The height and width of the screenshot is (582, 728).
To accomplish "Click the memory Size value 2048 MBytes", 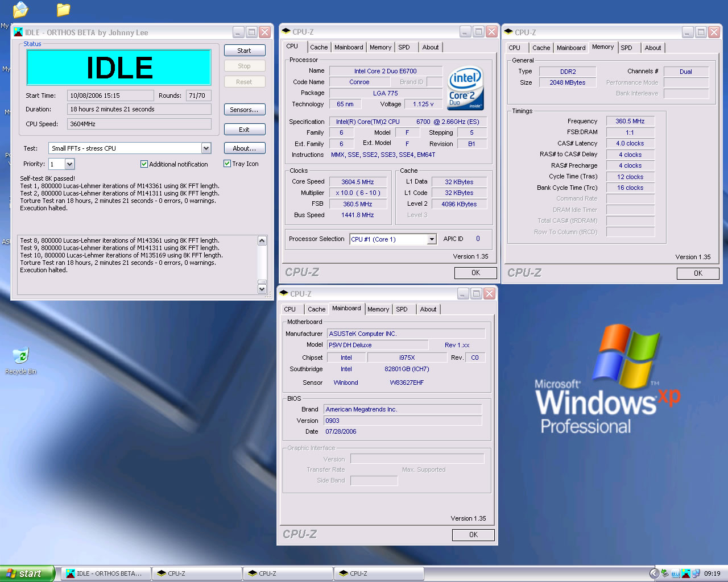I will click(x=568, y=82).
